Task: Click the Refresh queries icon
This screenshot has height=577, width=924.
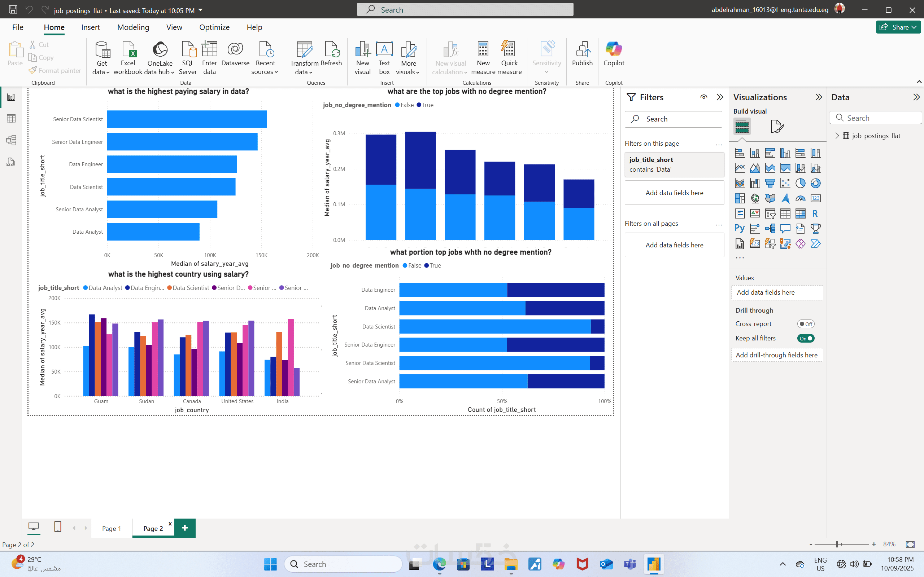Action: (331, 54)
